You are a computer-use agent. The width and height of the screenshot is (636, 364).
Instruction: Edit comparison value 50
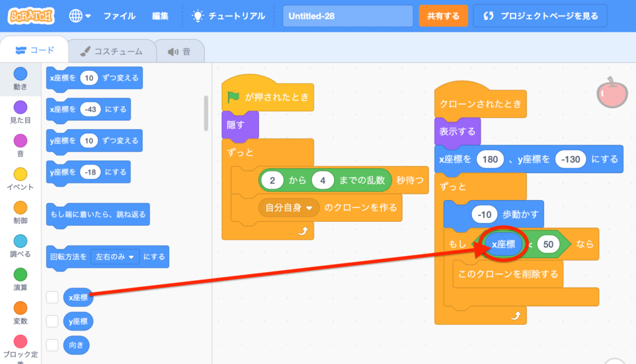pyautogui.click(x=548, y=244)
